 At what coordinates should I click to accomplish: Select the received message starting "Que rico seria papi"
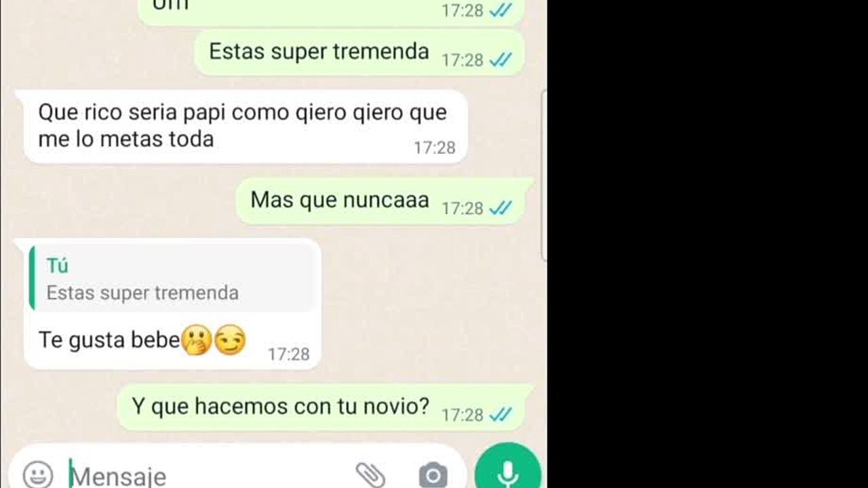(245, 127)
